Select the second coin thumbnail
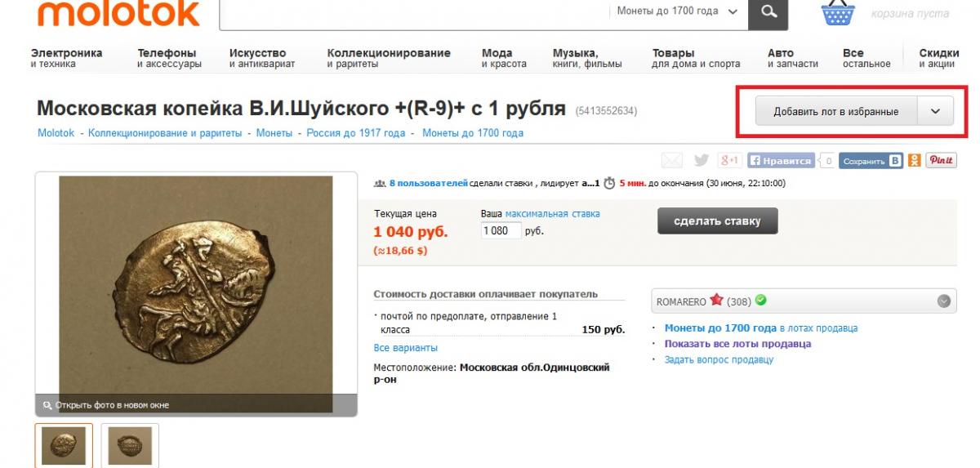980x468 pixels. tap(130, 445)
